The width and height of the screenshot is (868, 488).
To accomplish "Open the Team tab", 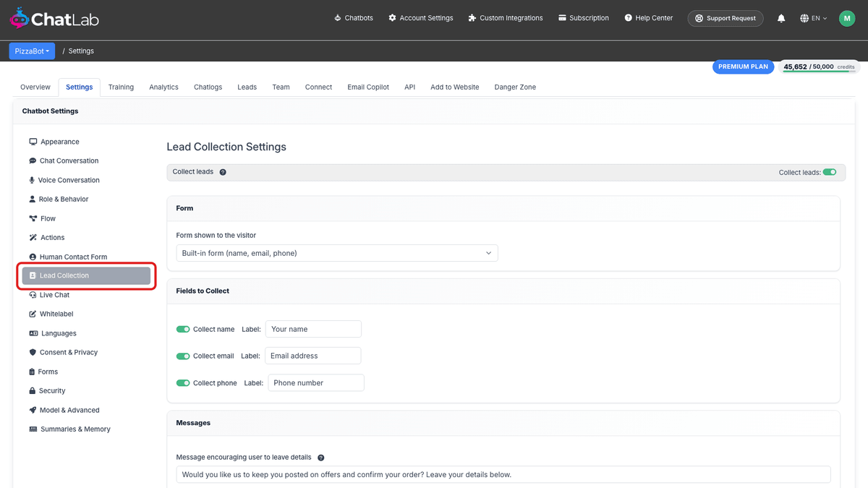I will [281, 87].
